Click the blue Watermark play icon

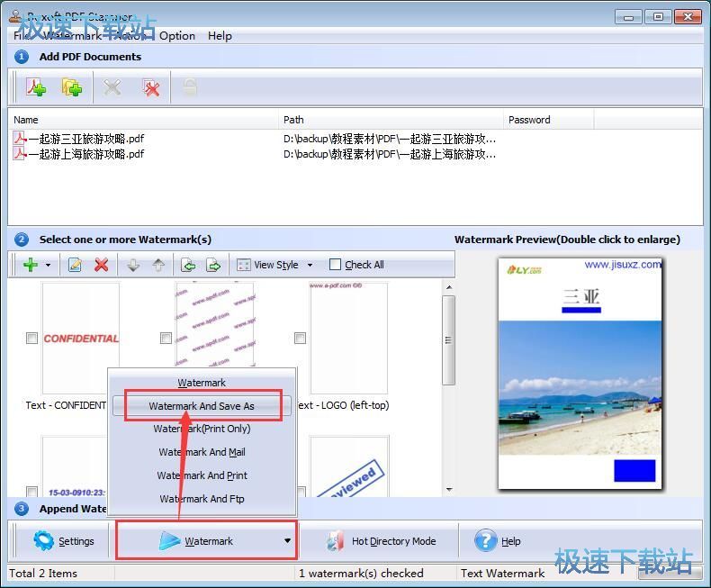click(x=169, y=541)
